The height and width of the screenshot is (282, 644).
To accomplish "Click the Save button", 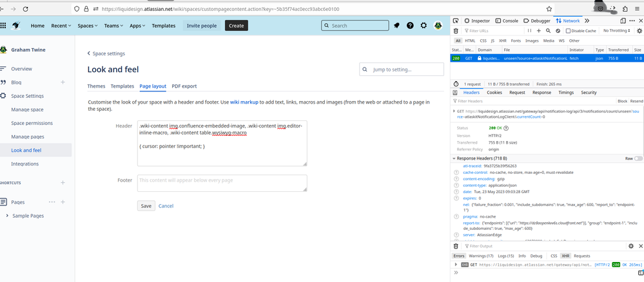I will (x=146, y=206).
